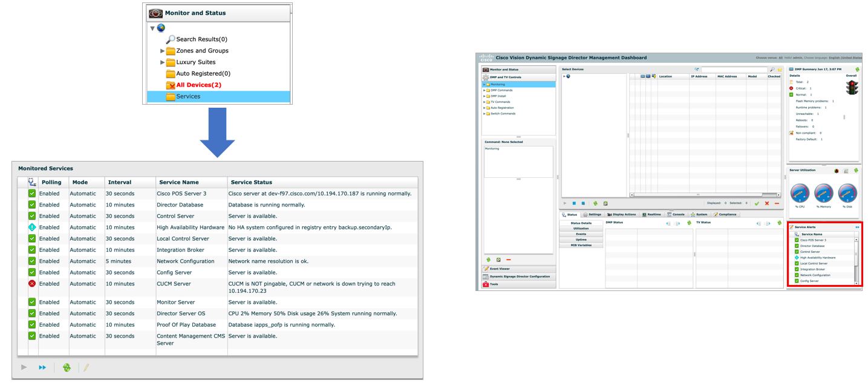868x383 pixels.
Task: Select the Content Management CMS Server row
Action: pos(218,339)
